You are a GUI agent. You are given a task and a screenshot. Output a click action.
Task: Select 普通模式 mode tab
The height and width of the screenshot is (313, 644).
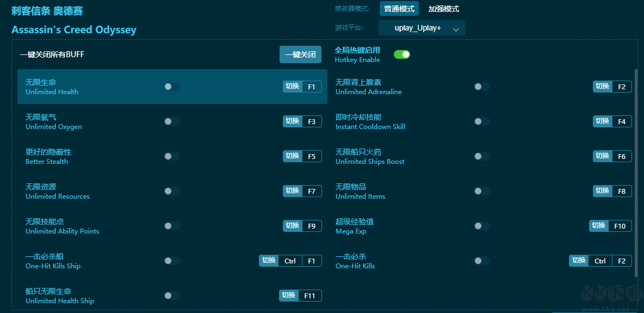pyautogui.click(x=399, y=9)
